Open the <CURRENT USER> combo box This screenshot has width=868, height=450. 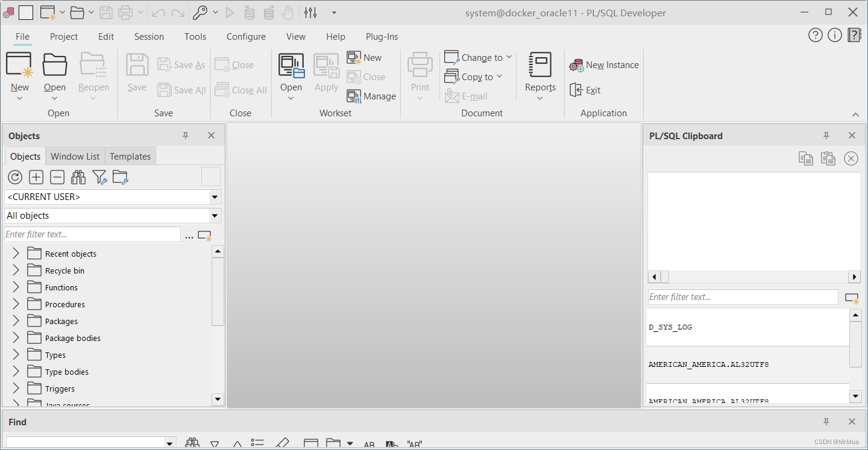[113, 197]
